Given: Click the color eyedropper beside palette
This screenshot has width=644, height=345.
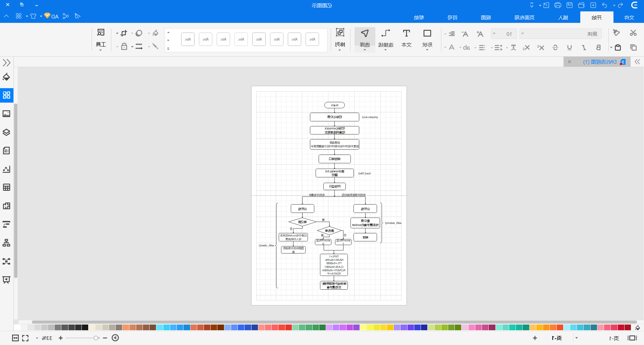Looking at the screenshot, I should click(x=638, y=328).
